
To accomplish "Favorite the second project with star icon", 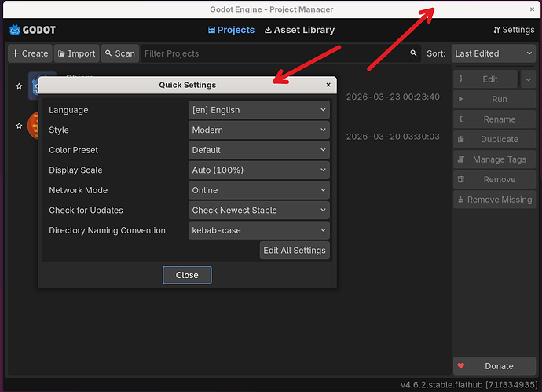I will (19, 126).
